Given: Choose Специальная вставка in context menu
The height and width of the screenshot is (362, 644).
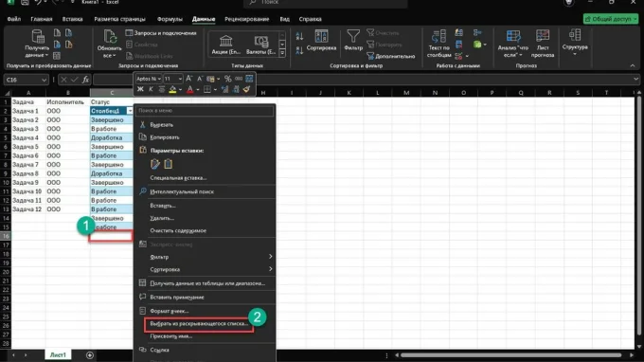Looking at the screenshot, I should pos(206,178).
